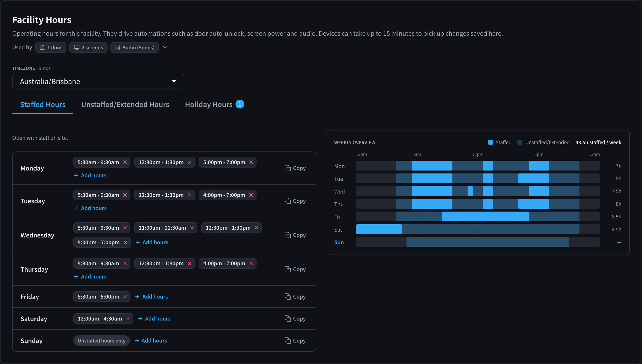Copy Wednesday's hours
The width and height of the screenshot is (642, 364).
(295, 235)
